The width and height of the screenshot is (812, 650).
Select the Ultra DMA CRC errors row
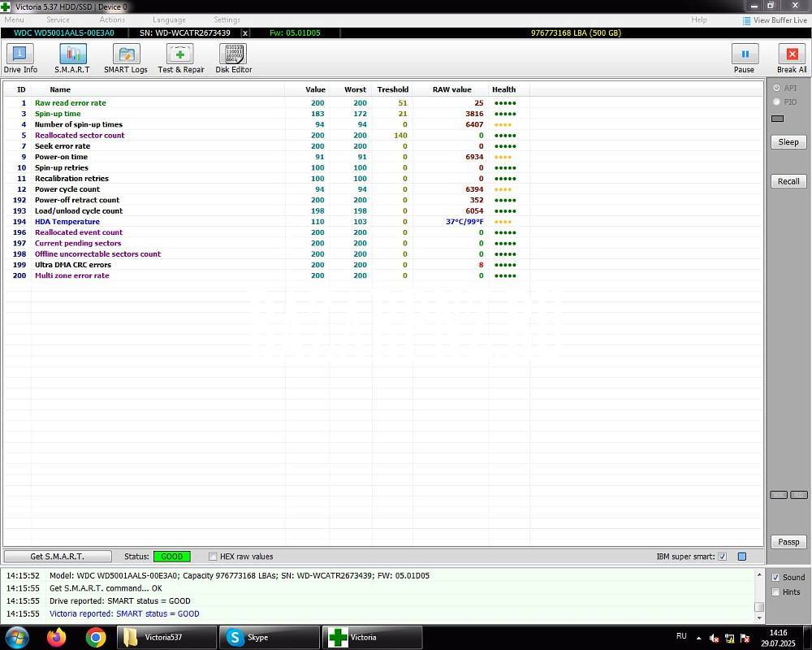[x=266, y=265]
